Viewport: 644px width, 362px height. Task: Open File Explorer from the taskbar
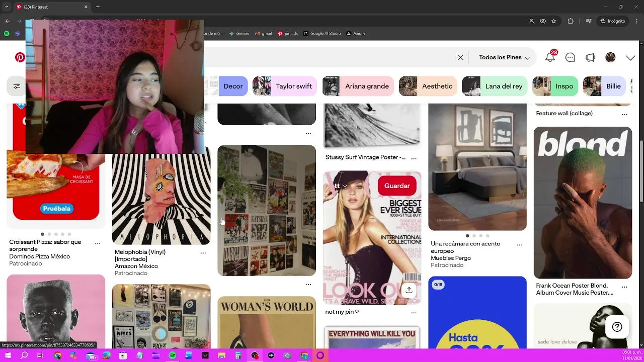click(x=222, y=355)
